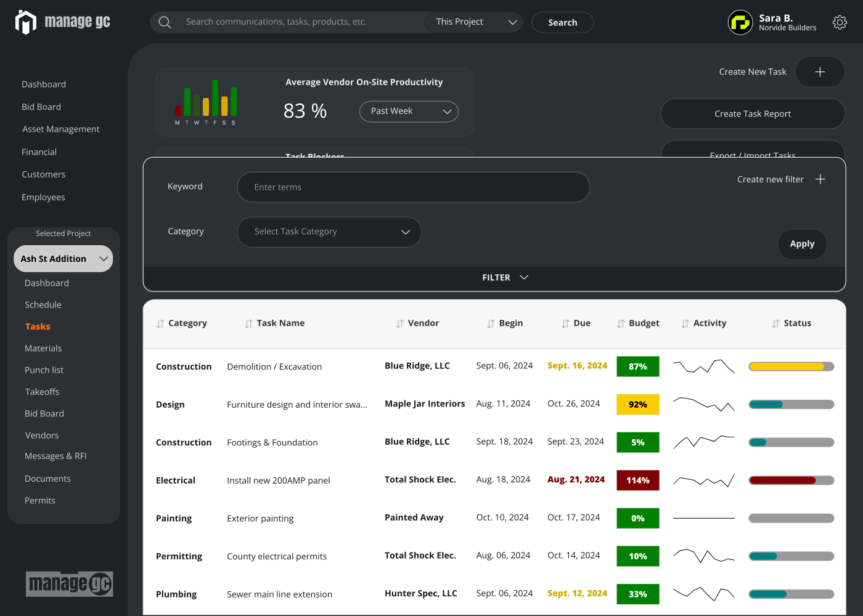Click the Keyword Enter terms input field

point(413,187)
